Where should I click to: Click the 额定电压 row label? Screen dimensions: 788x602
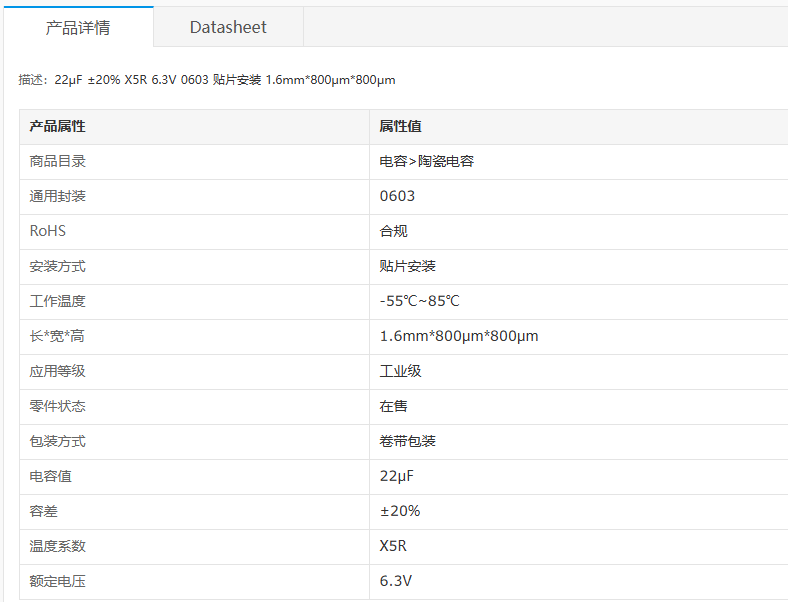point(57,581)
